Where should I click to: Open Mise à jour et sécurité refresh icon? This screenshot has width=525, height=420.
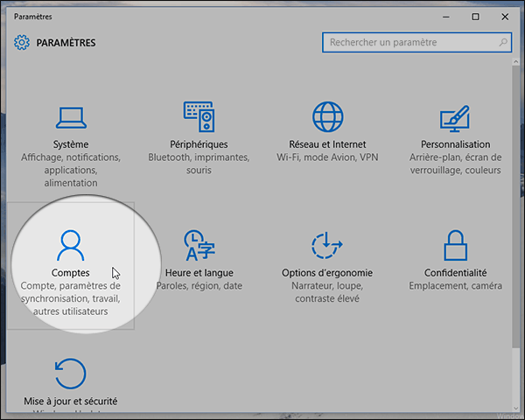(70, 374)
